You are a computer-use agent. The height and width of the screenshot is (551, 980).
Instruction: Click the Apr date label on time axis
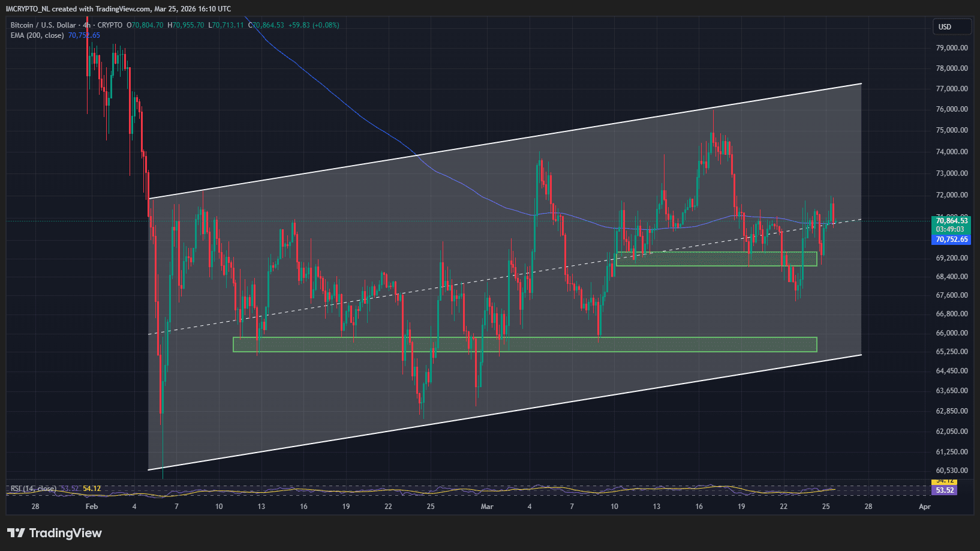point(924,507)
